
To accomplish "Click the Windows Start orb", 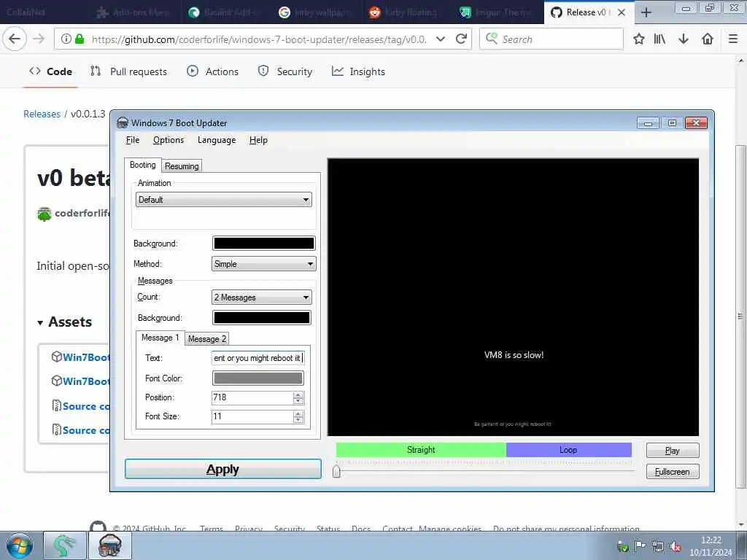I will coord(20,546).
